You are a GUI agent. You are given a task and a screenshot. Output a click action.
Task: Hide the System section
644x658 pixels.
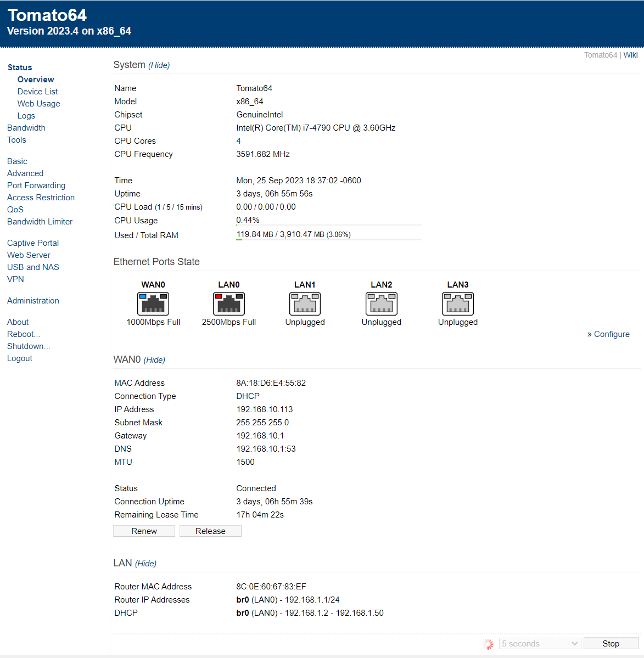click(x=159, y=65)
